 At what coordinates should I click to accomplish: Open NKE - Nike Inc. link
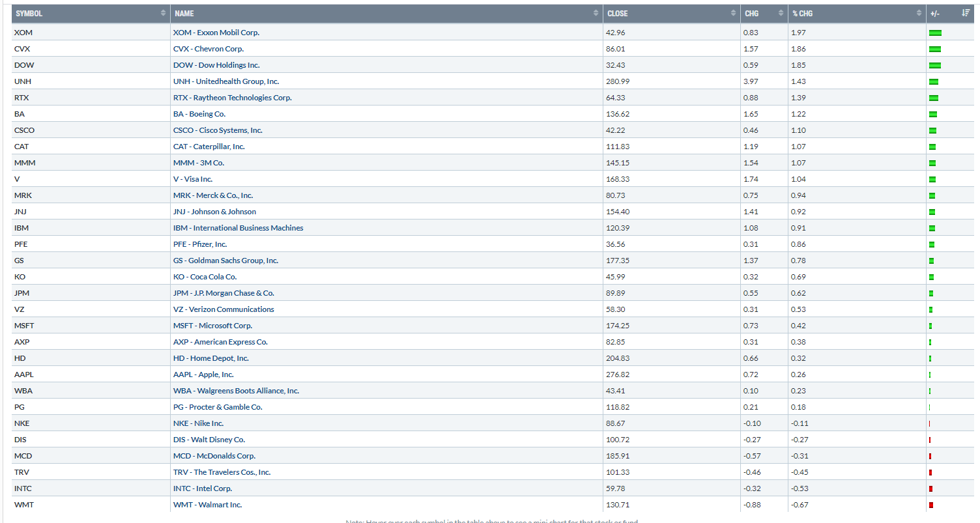tap(199, 423)
